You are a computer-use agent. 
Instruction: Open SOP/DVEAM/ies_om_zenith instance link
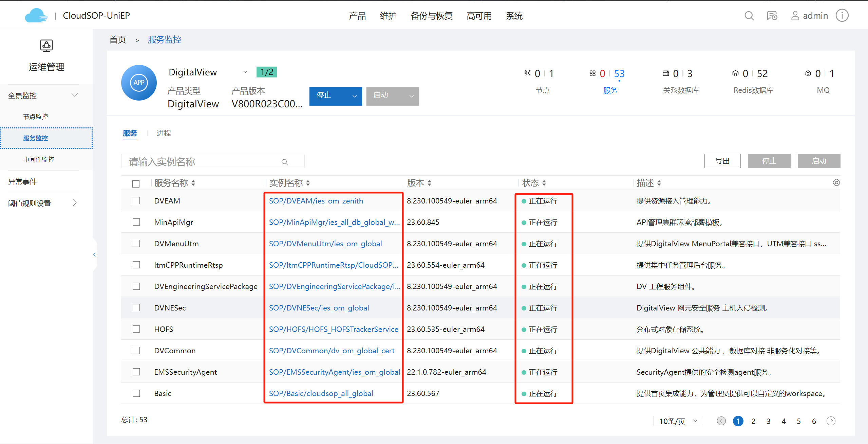tap(316, 201)
